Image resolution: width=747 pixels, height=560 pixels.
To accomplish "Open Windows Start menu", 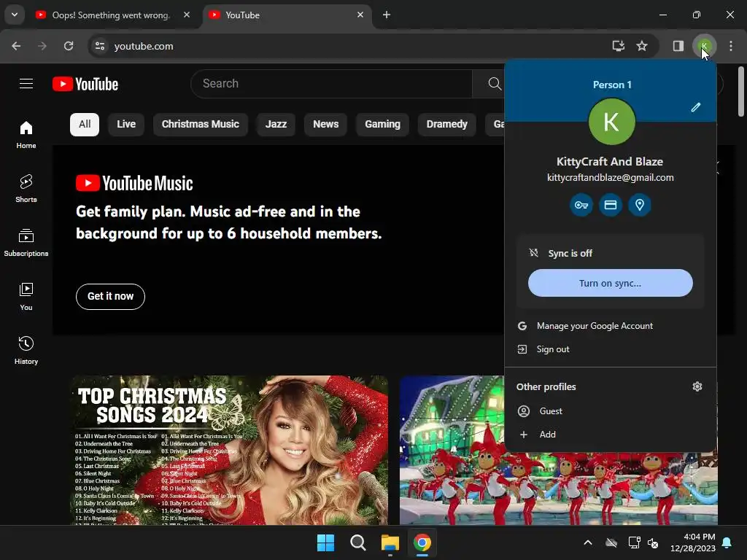I will click(326, 542).
